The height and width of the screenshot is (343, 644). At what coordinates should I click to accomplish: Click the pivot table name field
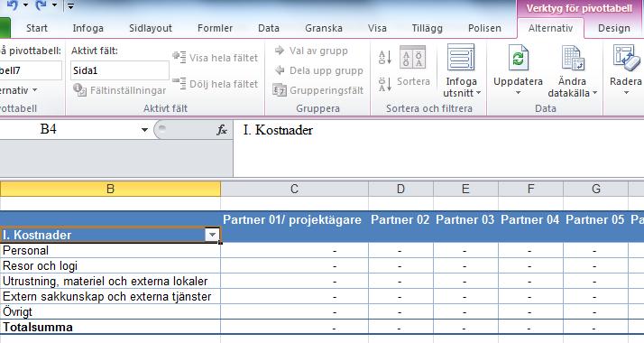[x=30, y=70]
